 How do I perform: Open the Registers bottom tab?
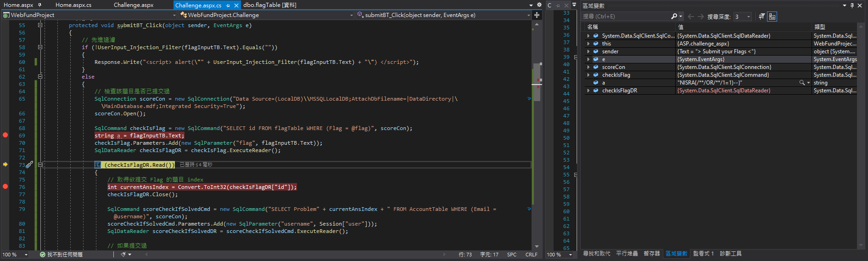coord(651,254)
